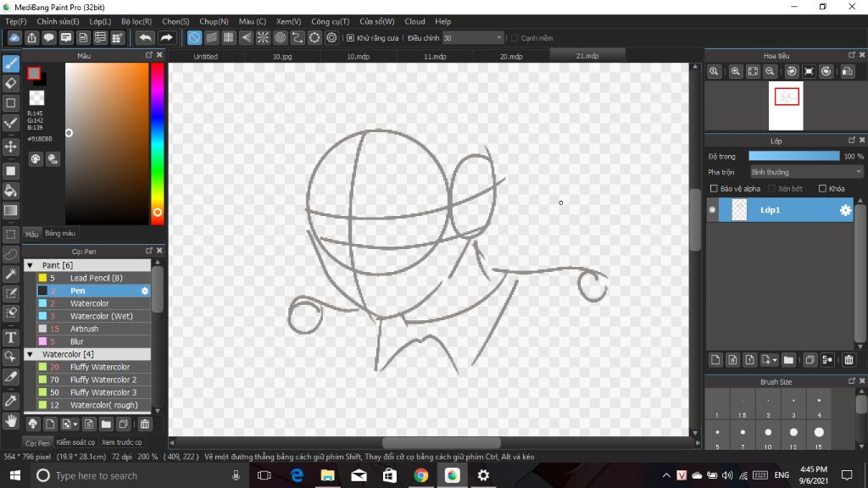Click the Undo arrow in toolbar
This screenshot has height=488, width=868.
pyautogui.click(x=145, y=37)
